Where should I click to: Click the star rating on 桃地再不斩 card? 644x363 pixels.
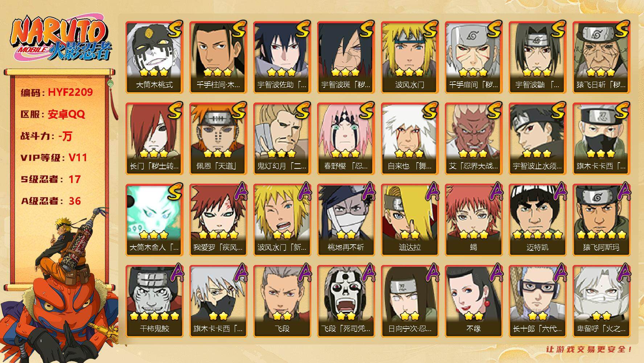(346, 234)
